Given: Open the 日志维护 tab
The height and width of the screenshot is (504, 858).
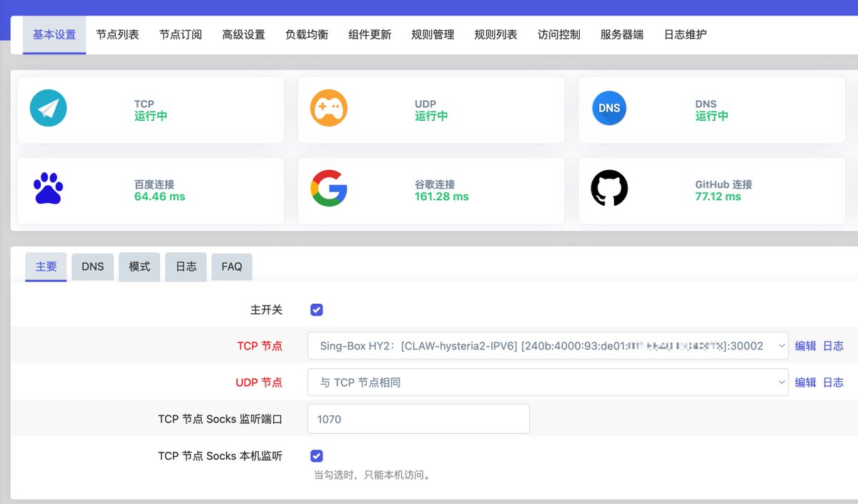Looking at the screenshot, I should [x=685, y=34].
